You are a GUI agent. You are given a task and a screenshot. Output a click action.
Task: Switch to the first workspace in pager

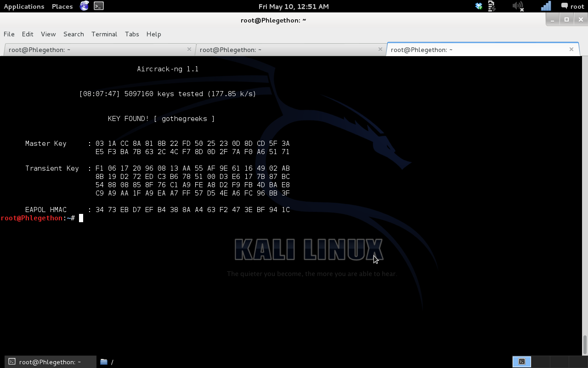point(522,362)
